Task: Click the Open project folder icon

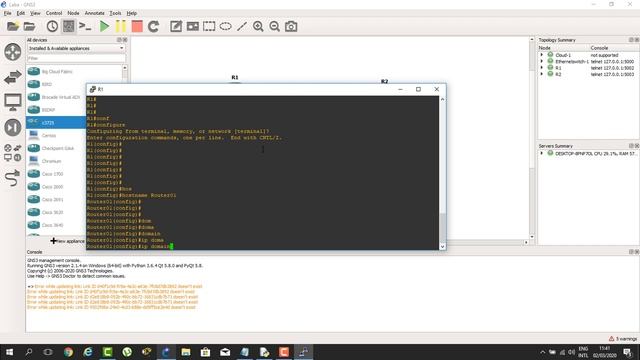Action: click(x=29, y=27)
